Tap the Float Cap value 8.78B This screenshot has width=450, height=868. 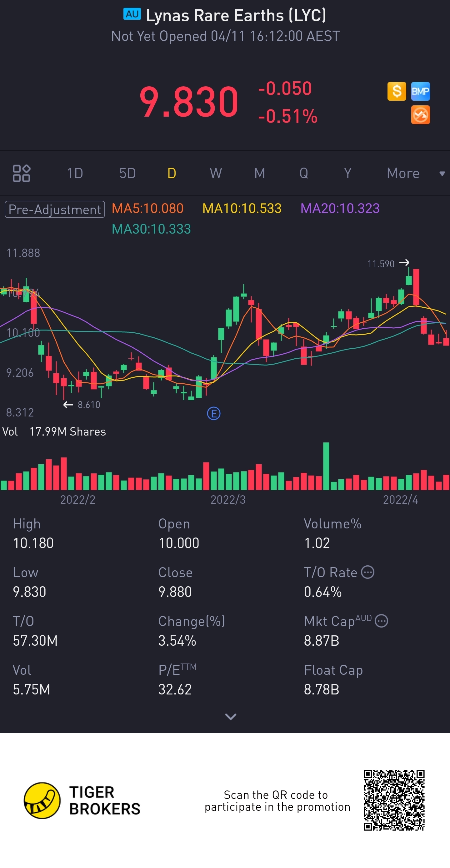click(x=321, y=689)
